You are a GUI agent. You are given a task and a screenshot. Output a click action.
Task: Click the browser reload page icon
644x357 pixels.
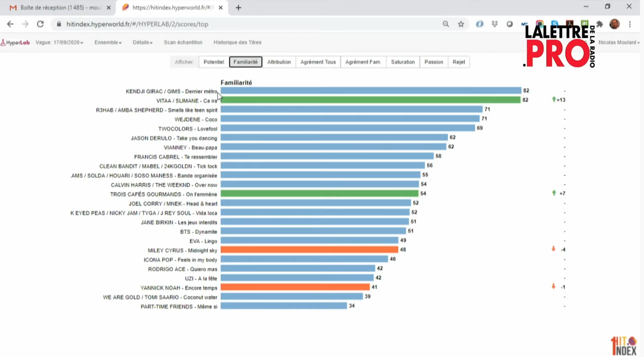coord(40,24)
